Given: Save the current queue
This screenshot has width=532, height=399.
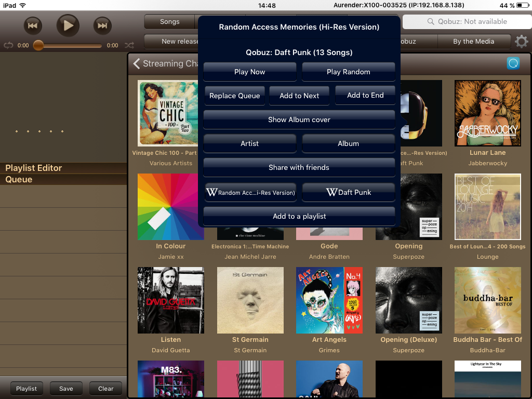Looking at the screenshot, I should pyautogui.click(x=66, y=389).
